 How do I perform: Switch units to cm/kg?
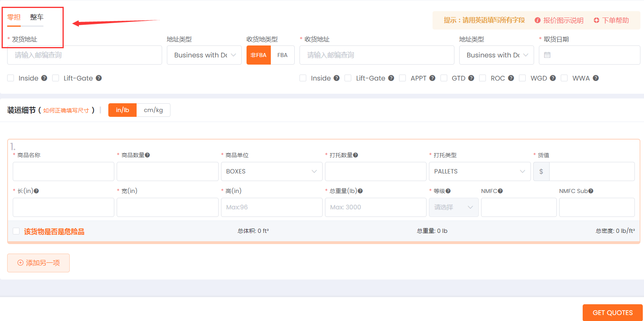tap(153, 110)
